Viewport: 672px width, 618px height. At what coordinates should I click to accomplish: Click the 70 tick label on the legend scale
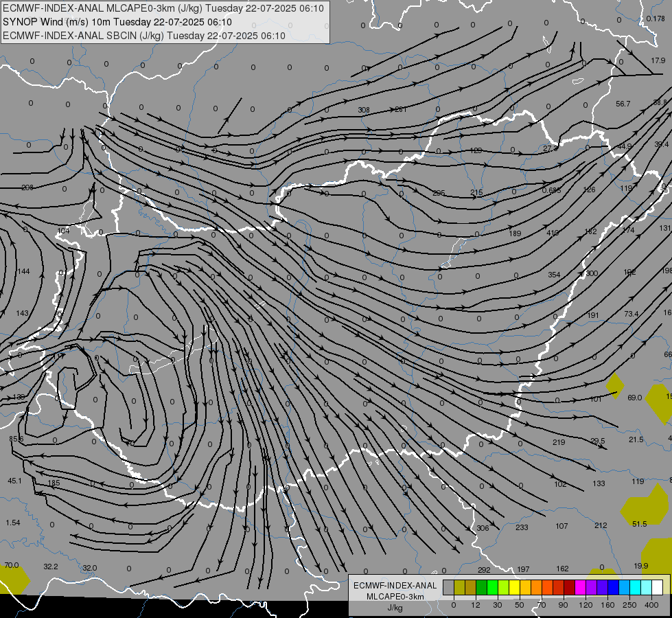tap(542, 605)
